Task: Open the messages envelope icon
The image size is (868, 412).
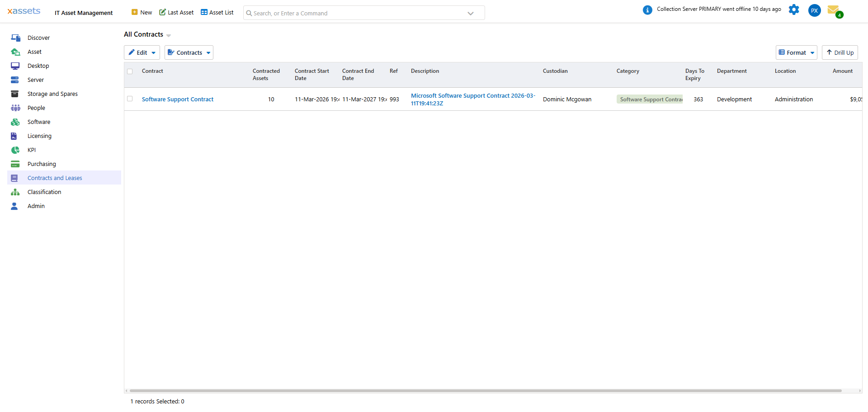Action: 833,10
